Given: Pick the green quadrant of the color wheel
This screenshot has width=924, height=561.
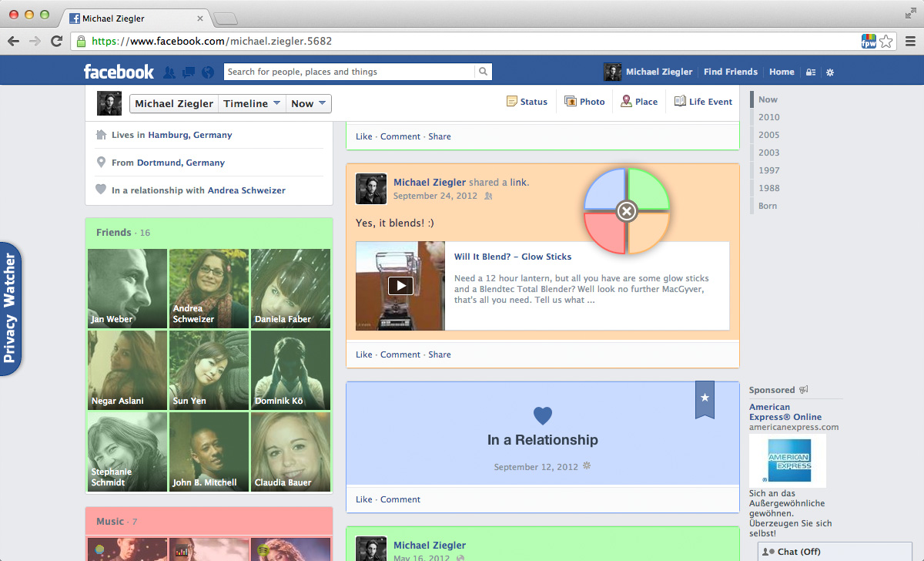Looking at the screenshot, I should coord(648,190).
